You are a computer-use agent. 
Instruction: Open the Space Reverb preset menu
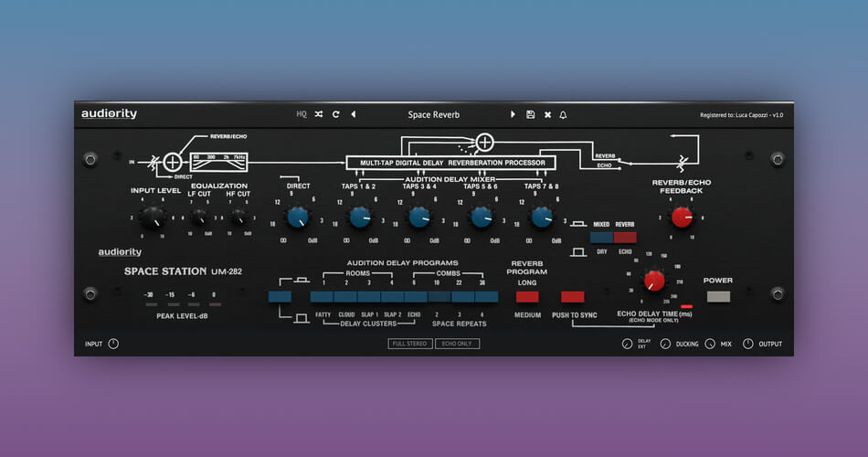coord(433,114)
